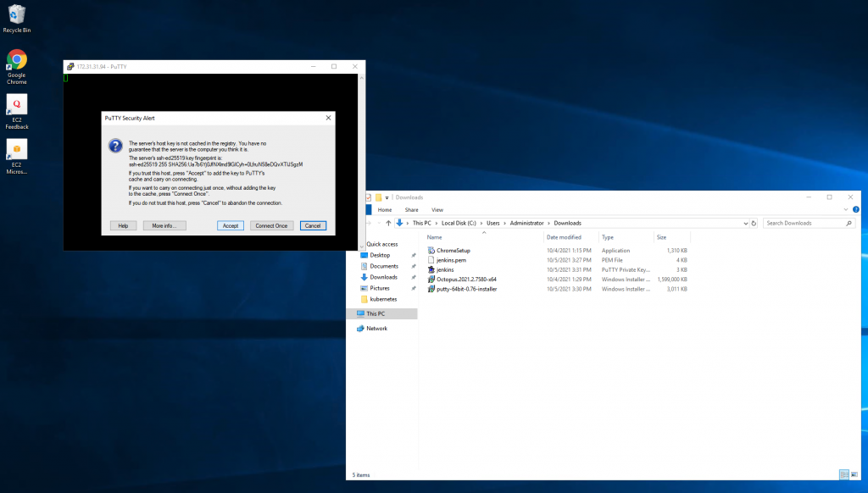Screen dimensions: 868x493
Task: Click the pin icon next to Desktop
Action: click(414, 255)
